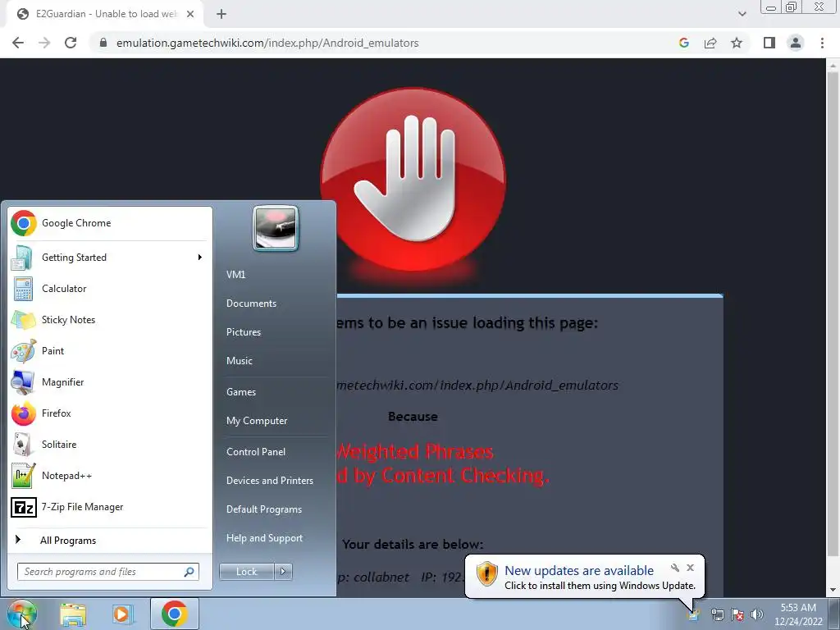Viewport: 840px width, 630px height.
Task: Reload the blocked page
Action: (x=71, y=43)
